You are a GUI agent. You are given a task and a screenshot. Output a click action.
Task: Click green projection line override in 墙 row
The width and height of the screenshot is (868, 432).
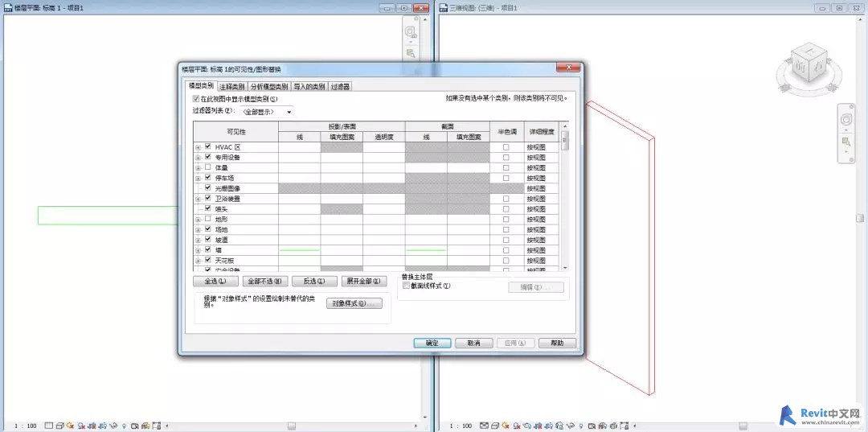click(300, 250)
